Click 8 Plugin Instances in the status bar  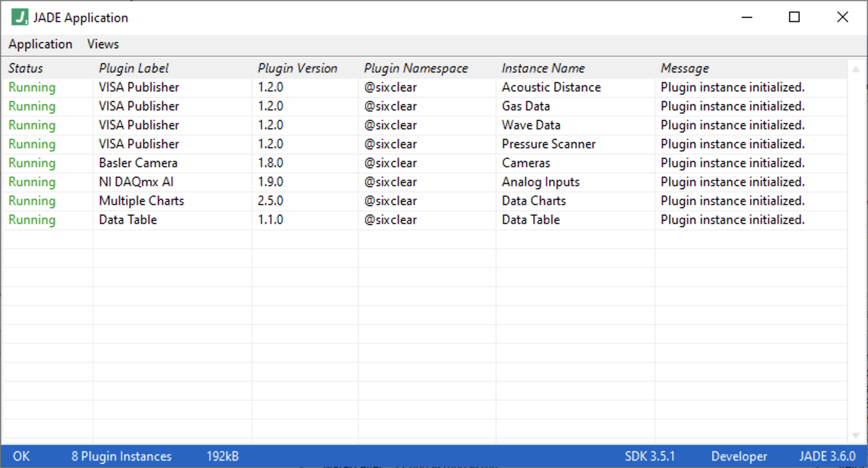(122, 456)
